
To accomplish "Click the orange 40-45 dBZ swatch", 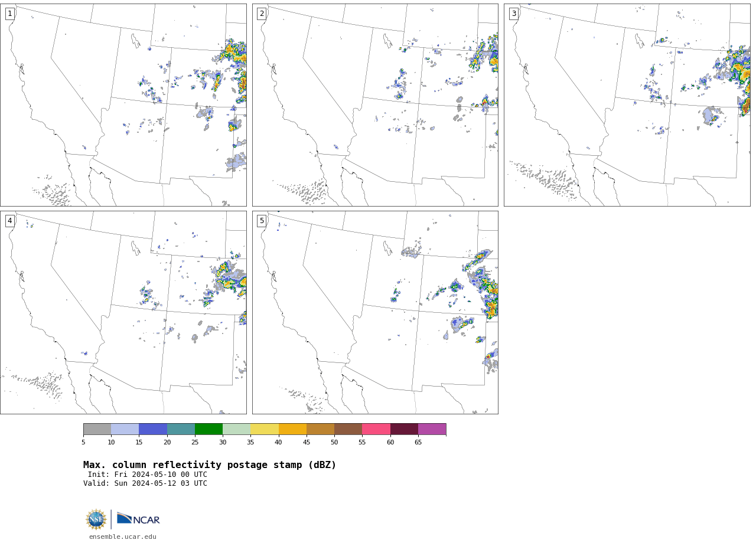I will point(292,429).
